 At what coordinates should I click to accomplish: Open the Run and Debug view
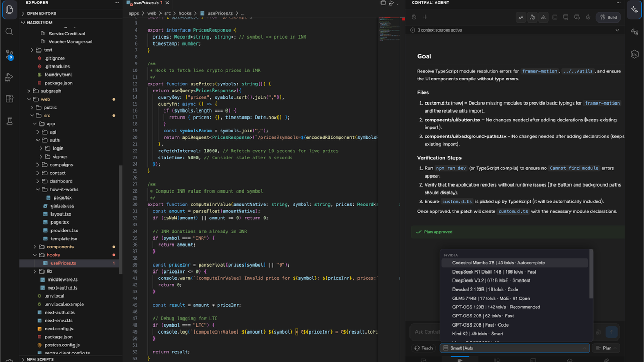[x=9, y=77]
